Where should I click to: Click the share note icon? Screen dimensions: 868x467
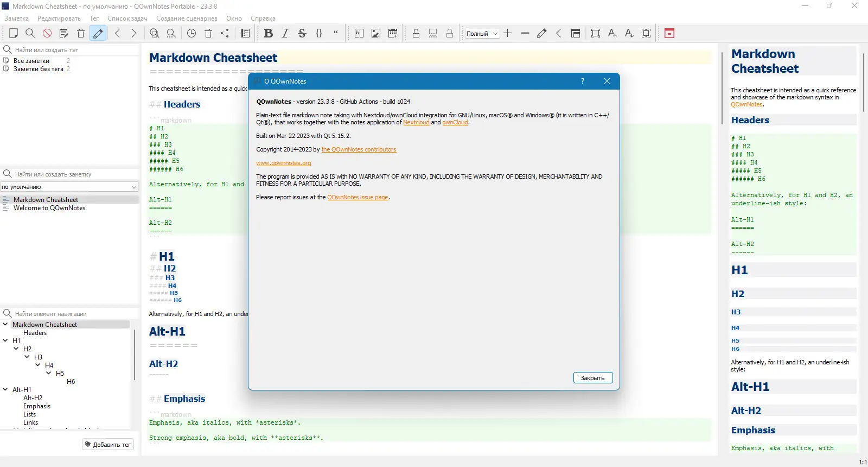(x=225, y=33)
